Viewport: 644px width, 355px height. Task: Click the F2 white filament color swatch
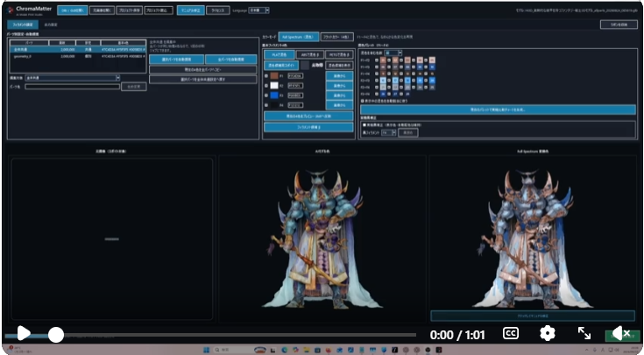click(x=274, y=86)
